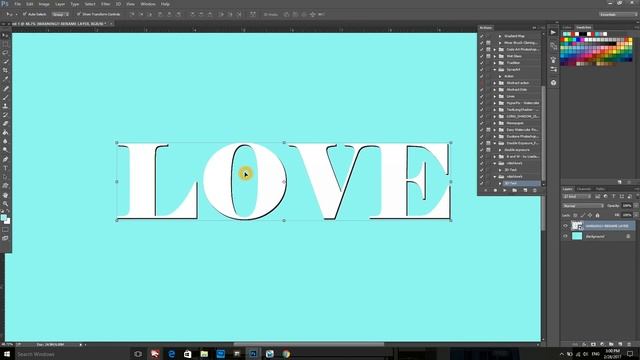Select the Clone Stamp tool
640x360 pixels.
coord(5,106)
